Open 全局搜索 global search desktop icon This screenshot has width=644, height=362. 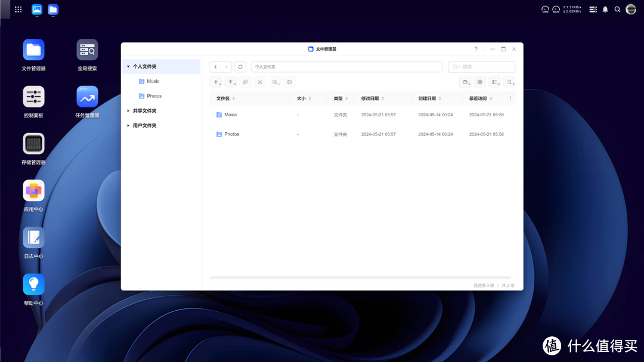pyautogui.click(x=87, y=50)
